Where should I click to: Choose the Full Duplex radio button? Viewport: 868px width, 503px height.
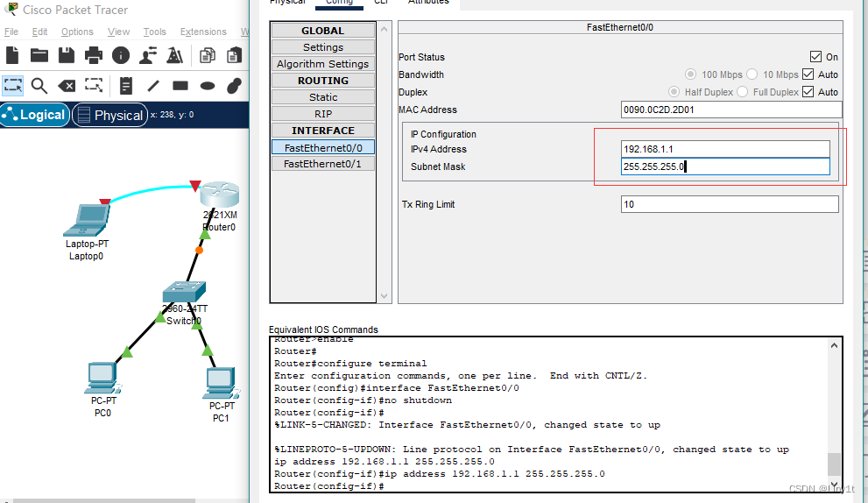pos(743,92)
